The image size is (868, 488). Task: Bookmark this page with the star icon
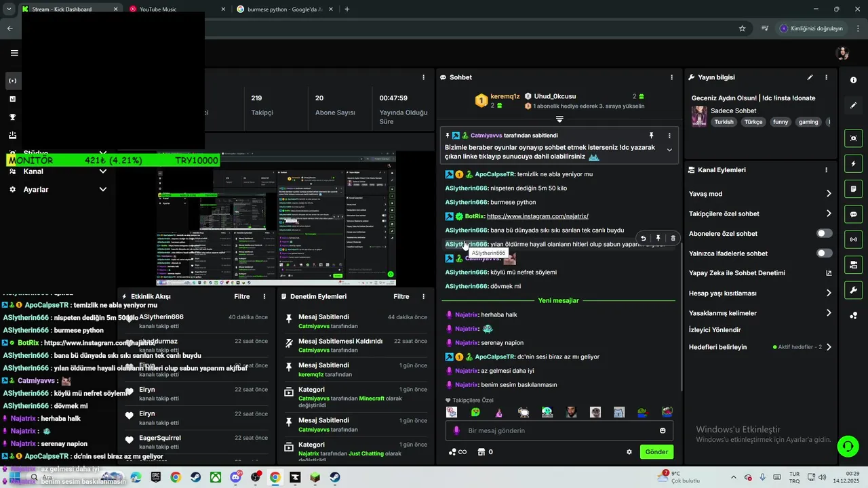point(742,28)
